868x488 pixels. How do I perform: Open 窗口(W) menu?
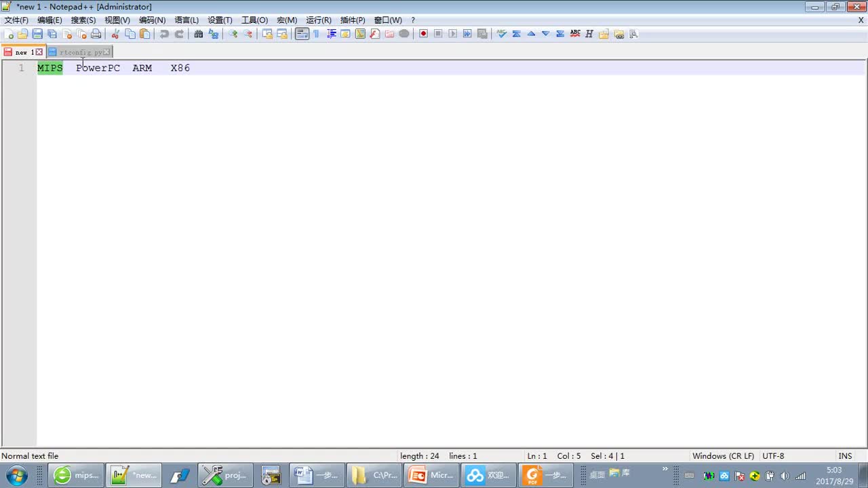388,20
